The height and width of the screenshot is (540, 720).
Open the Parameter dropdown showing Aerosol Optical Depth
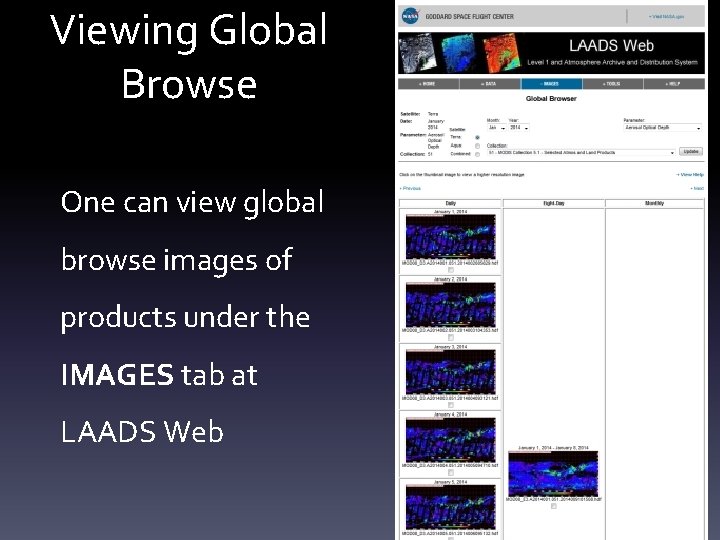[662, 128]
